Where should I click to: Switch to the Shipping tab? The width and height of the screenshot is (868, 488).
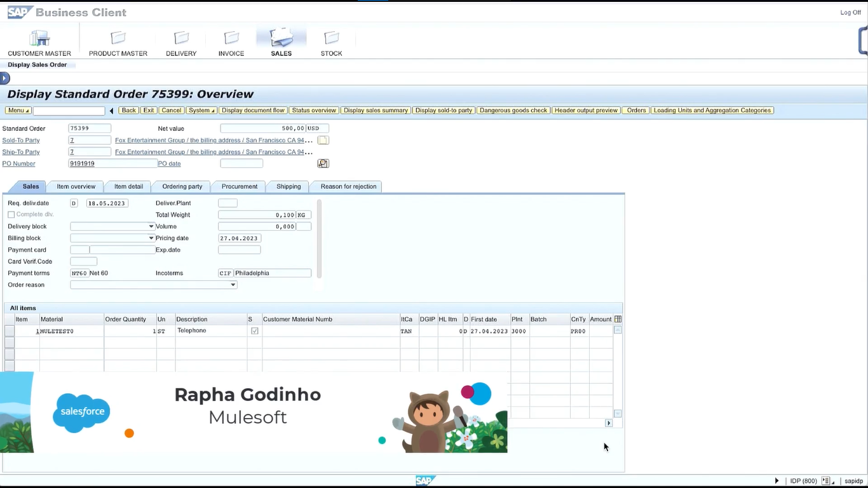tap(288, 187)
